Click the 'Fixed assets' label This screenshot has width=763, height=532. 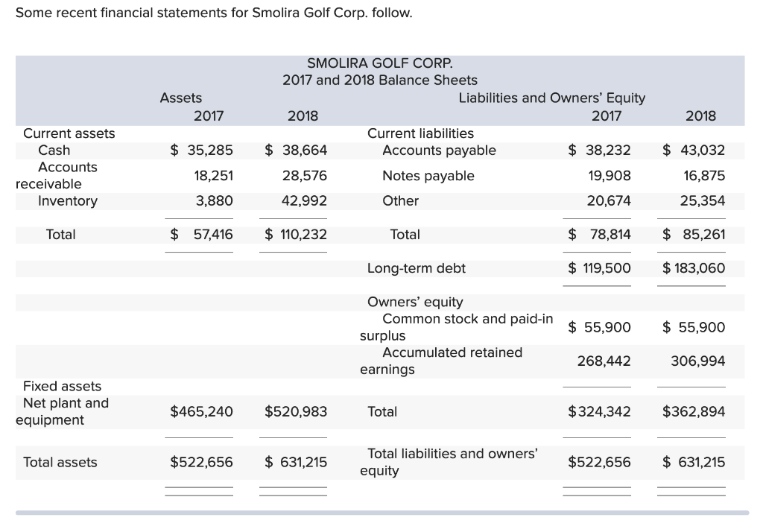click(63, 387)
